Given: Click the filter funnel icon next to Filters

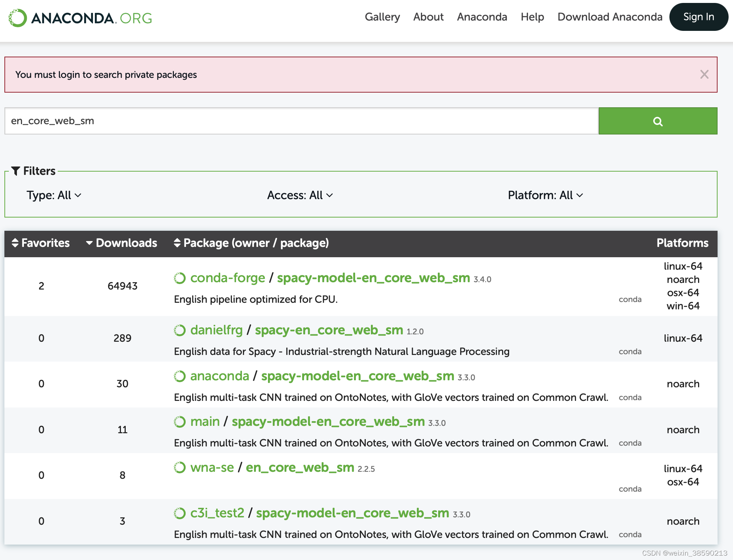Looking at the screenshot, I should pos(15,170).
